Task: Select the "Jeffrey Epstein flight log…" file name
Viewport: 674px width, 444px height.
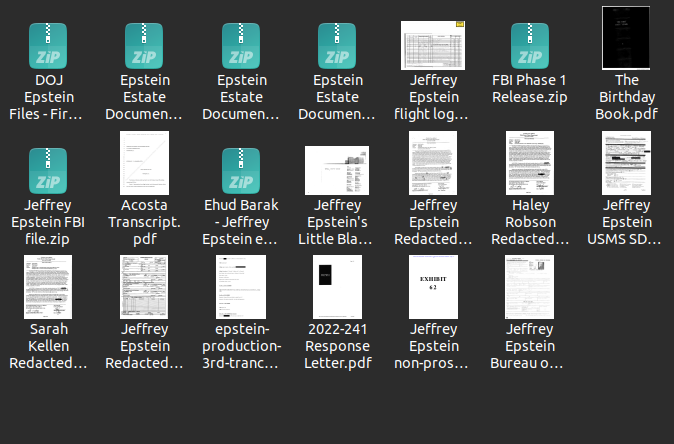Action: pyautogui.click(x=433, y=97)
